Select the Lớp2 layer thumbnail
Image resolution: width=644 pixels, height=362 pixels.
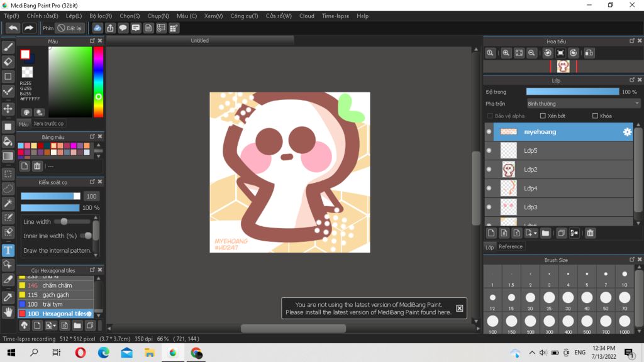(508, 170)
